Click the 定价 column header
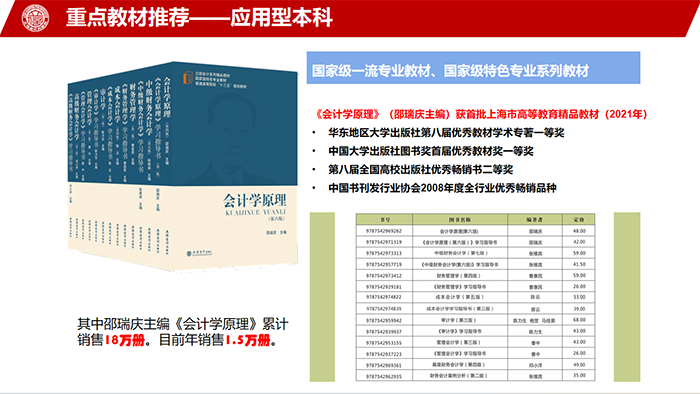This screenshot has height=394, width=700. coord(579,220)
